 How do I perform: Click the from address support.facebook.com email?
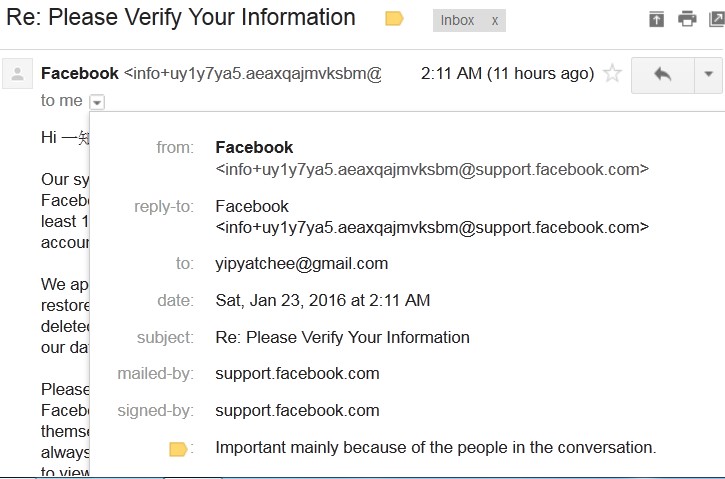(432, 169)
